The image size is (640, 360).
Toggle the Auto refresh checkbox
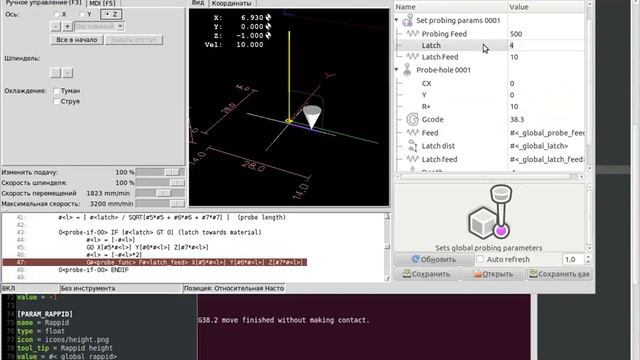[x=480, y=259]
